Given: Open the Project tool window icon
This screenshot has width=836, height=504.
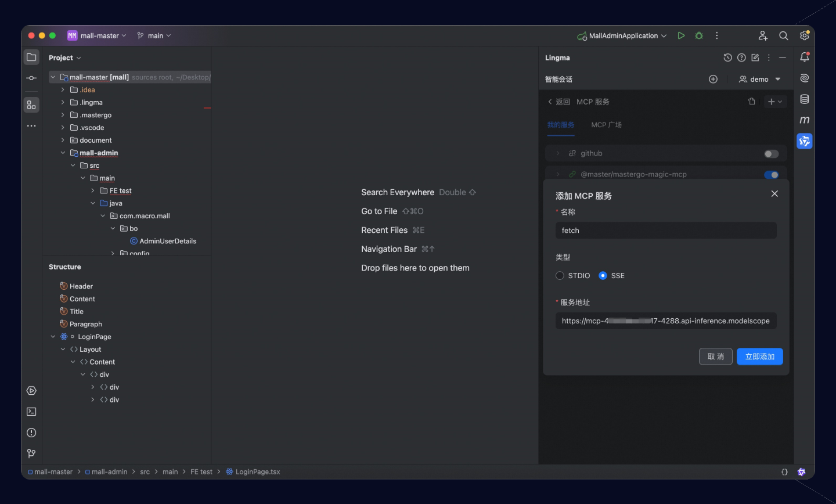Looking at the screenshot, I should pyautogui.click(x=31, y=57).
